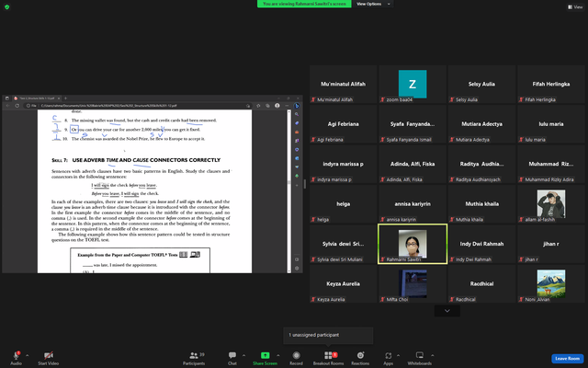Click the Keyza Aurelia name label

coord(331,299)
